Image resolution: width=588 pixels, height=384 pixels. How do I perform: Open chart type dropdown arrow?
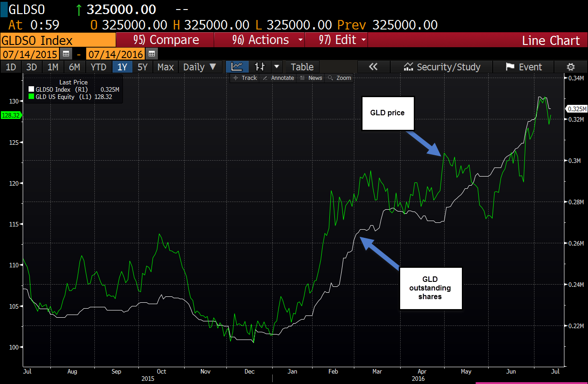click(x=276, y=67)
